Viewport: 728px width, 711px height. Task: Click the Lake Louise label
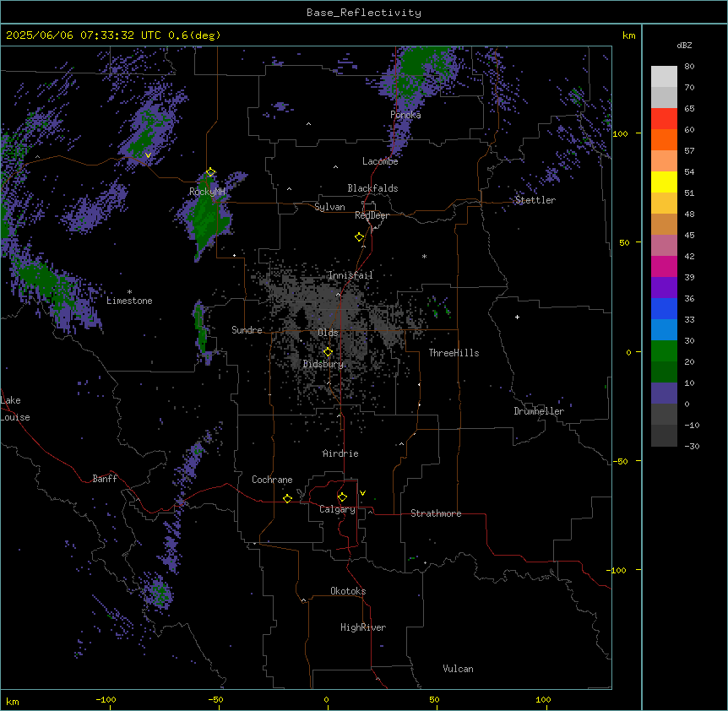[15, 409]
